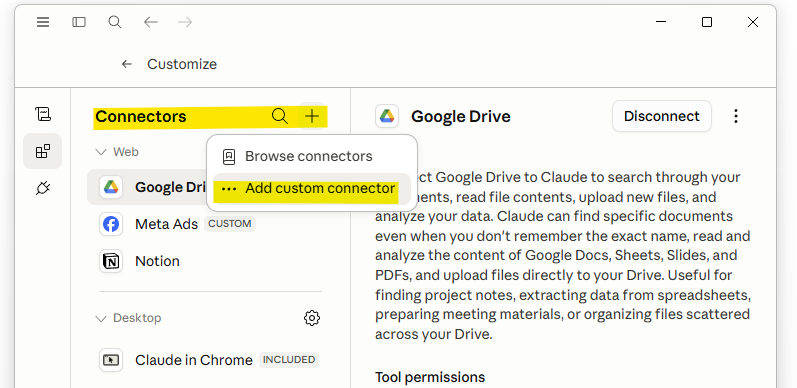Close the window
The height and width of the screenshot is (388, 797).
[753, 22]
